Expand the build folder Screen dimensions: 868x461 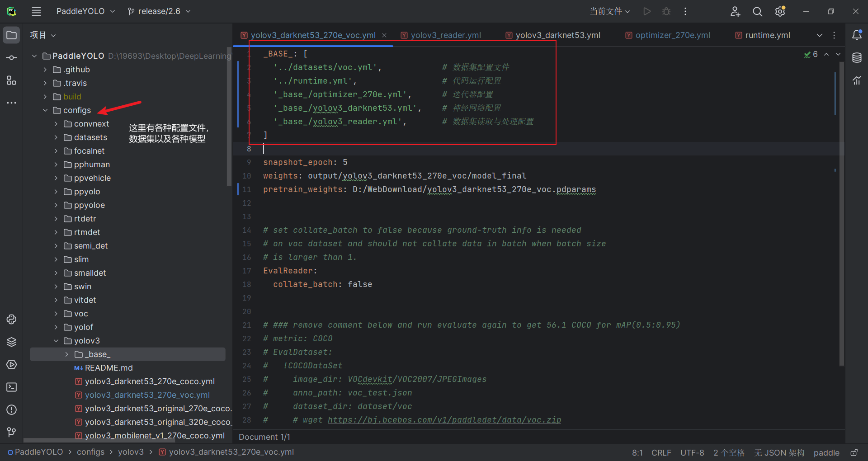click(45, 97)
